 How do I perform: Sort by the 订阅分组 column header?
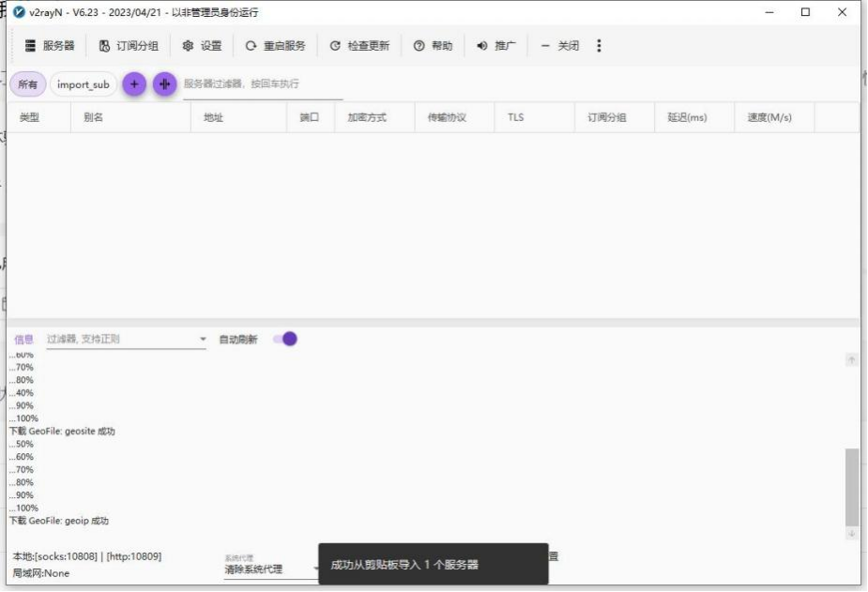[x=615, y=117]
